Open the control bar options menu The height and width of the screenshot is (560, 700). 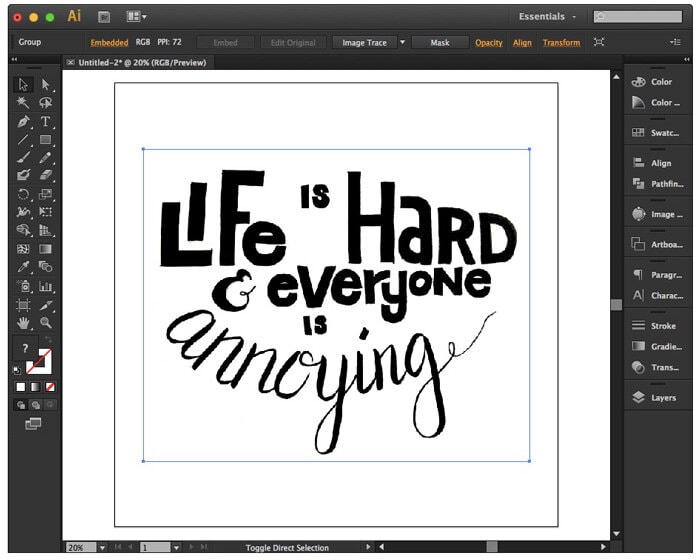[675, 42]
